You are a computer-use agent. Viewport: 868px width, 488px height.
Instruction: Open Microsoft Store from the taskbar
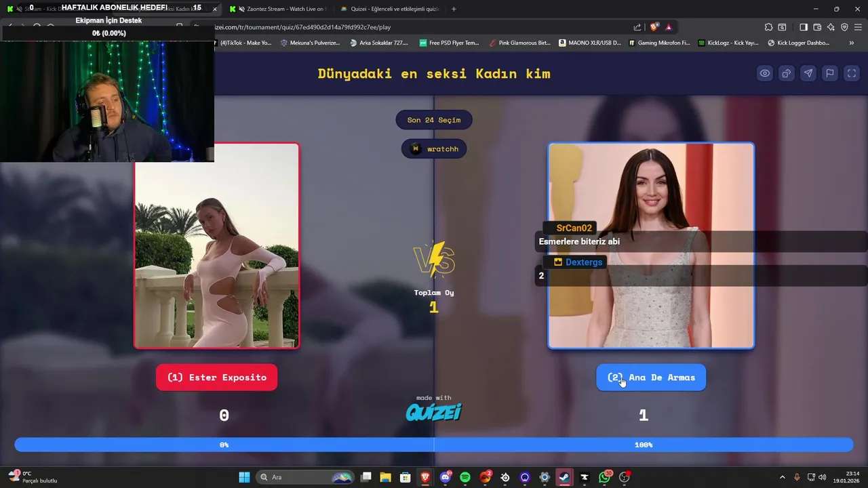click(x=405, y=477)
